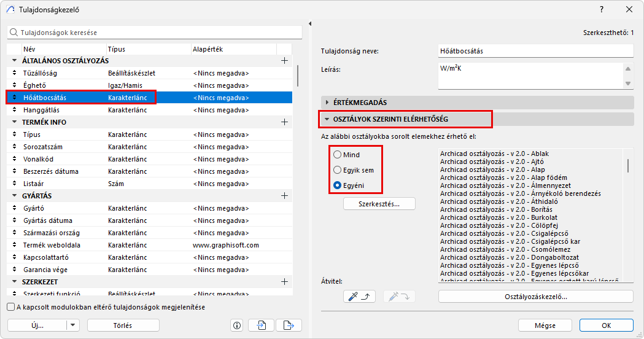This screenshot has height=339, width=644.
Task: Select the Kapcsolattartó property row
Action: pos(149,257)
